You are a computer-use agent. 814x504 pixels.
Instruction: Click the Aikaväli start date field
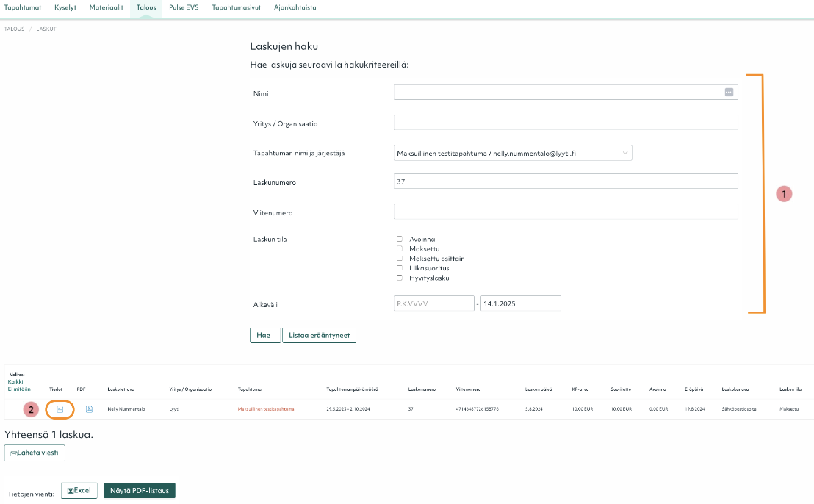[x=434, y=303]
